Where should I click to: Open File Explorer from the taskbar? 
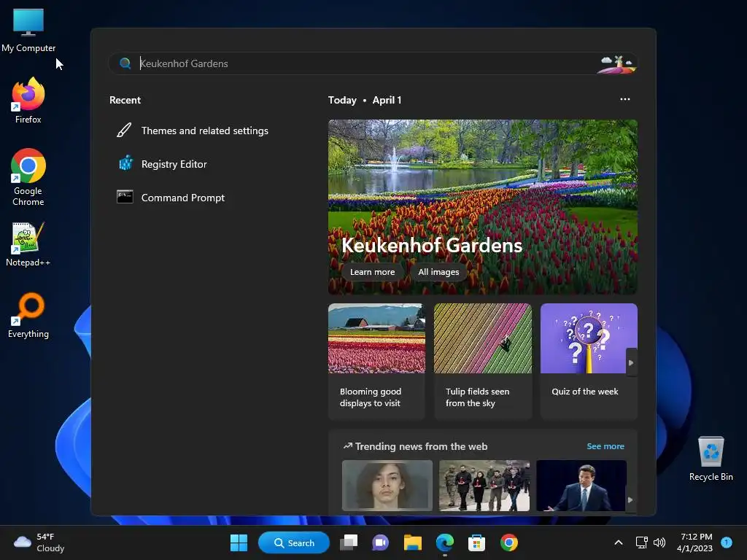(x=413, y=542)
